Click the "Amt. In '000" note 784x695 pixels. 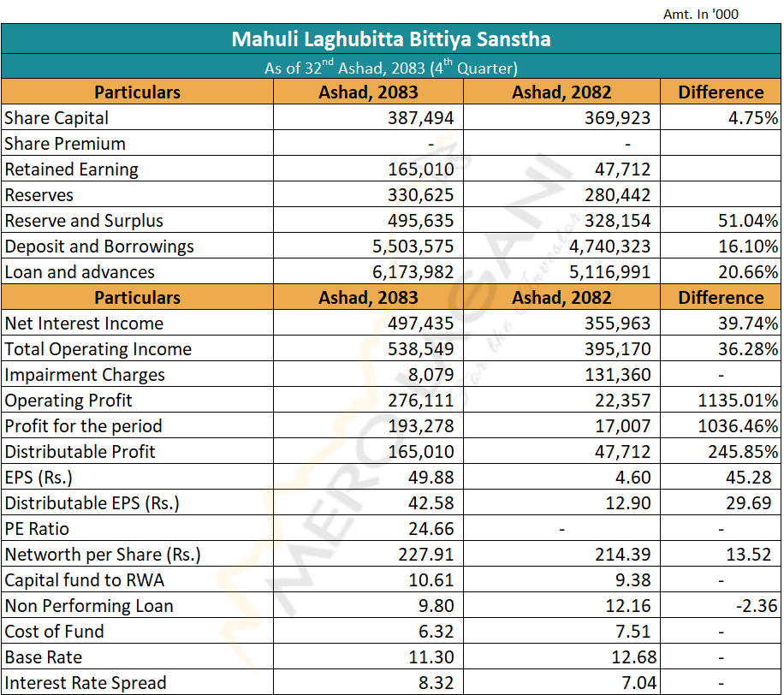point(700,14)
